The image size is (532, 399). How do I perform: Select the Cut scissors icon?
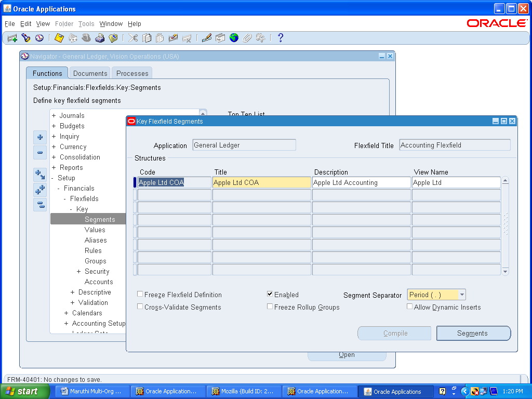pyautogui.click(x=132, y=37)
